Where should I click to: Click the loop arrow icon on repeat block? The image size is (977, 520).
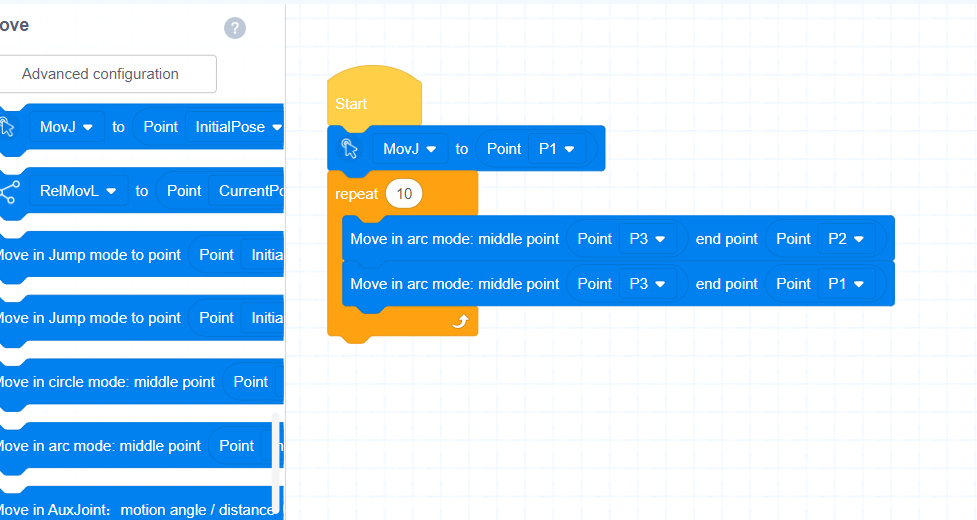pyautogui.click(x=460, y=321)
